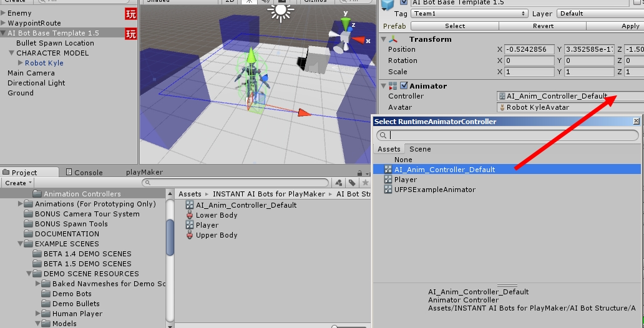Click the Avatar field showing Robot KyleAvatar

(570, 107)
